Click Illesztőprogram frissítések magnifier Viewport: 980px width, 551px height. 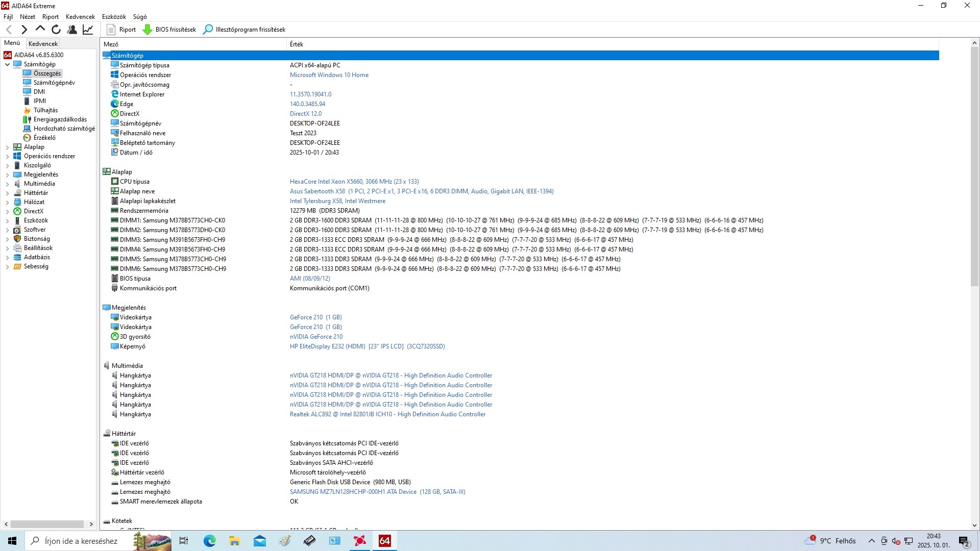pos(208,30)
